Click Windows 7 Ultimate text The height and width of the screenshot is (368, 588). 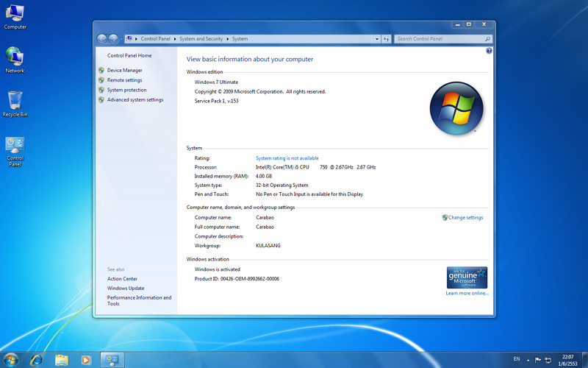[216, 82]
